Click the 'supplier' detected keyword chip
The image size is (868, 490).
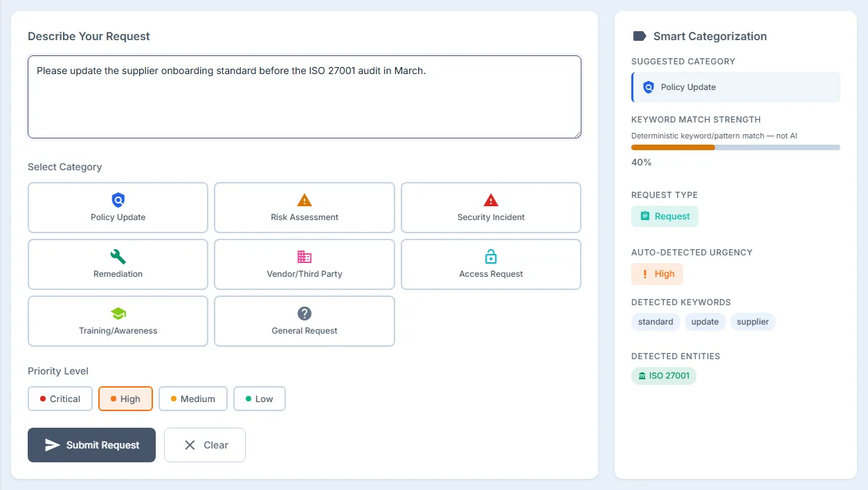[x=753, y=322]
